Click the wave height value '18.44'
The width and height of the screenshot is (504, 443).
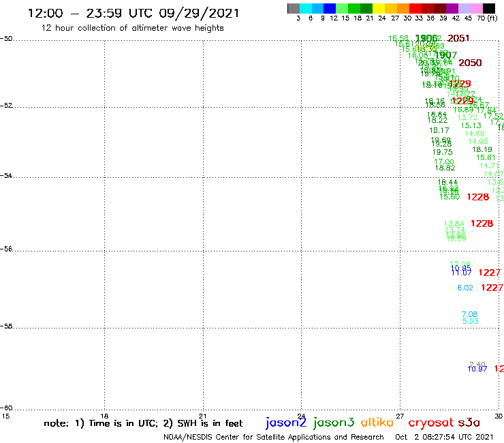pyautogui.click(x=447, y=182)
